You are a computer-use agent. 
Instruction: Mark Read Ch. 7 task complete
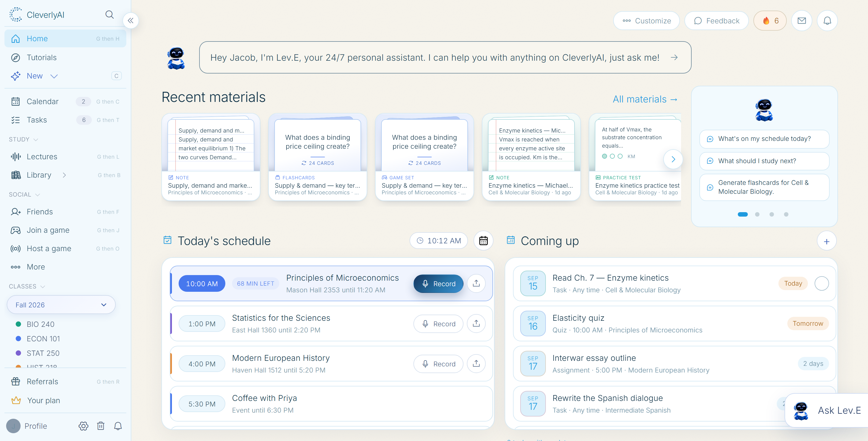pos(822,283)
